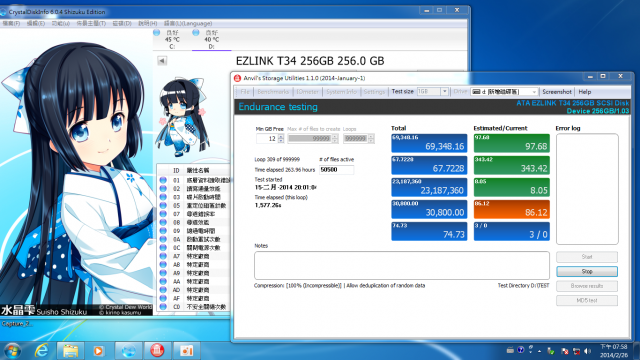Click the chibi Shizuku character image

click(182, 116)
